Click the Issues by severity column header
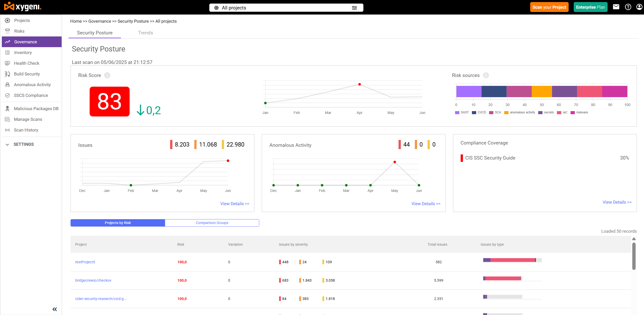Image resolution: width=644 pixels, height=315 pixels. coord(293,244)
